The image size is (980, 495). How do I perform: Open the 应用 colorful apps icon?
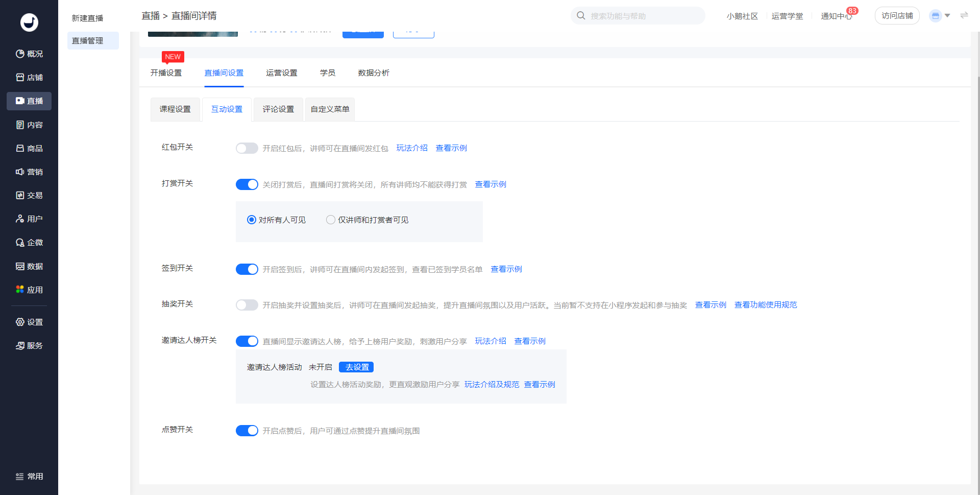20,290
